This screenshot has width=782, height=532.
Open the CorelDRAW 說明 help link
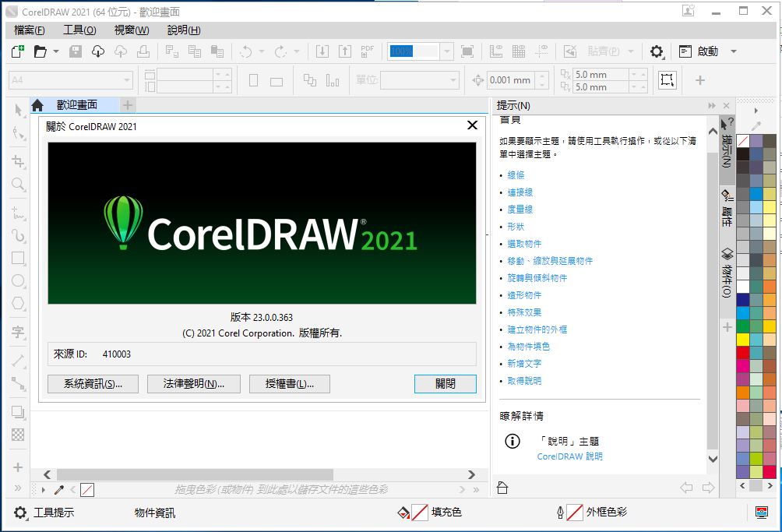[x=569, y=456]
